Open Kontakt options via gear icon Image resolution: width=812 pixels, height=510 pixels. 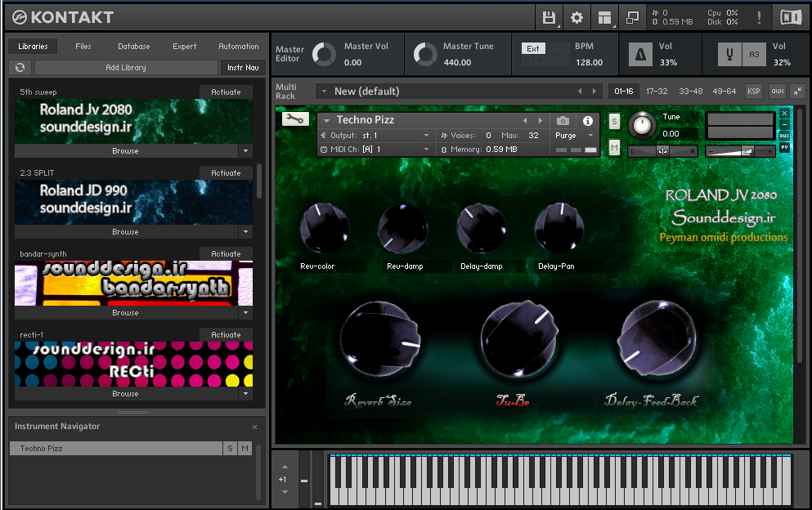576,18
